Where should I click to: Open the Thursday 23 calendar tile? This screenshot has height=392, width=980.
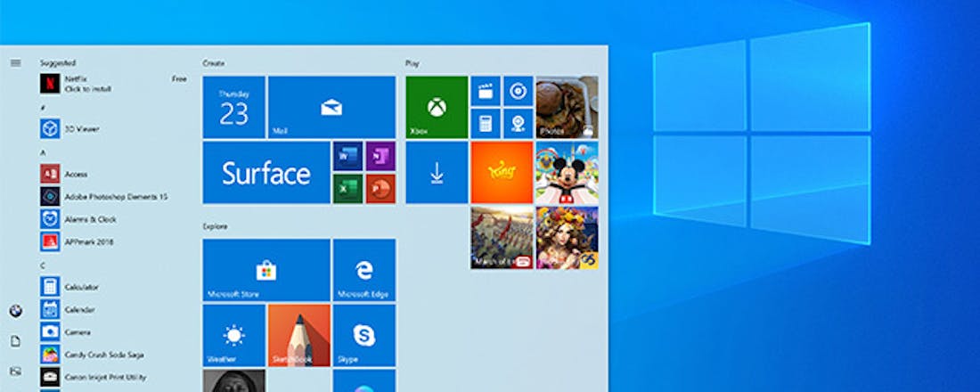point(233,107)
